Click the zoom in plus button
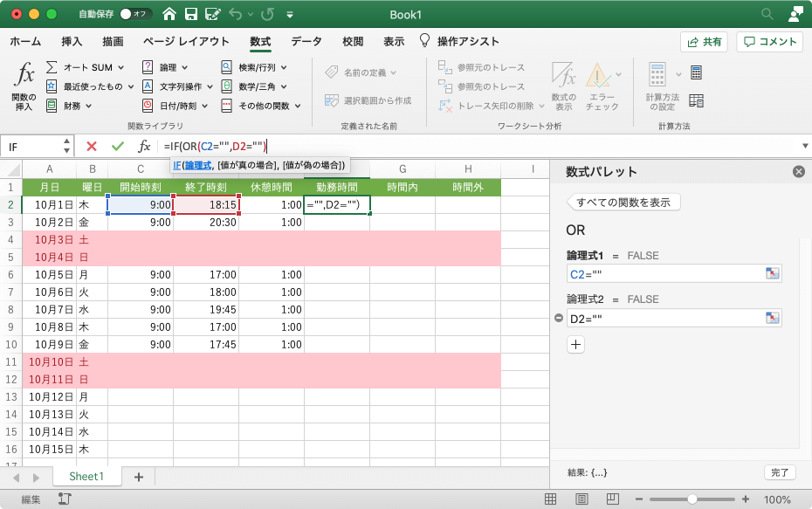The height and width of the screenshot is (509, 812). click(745, 499)
